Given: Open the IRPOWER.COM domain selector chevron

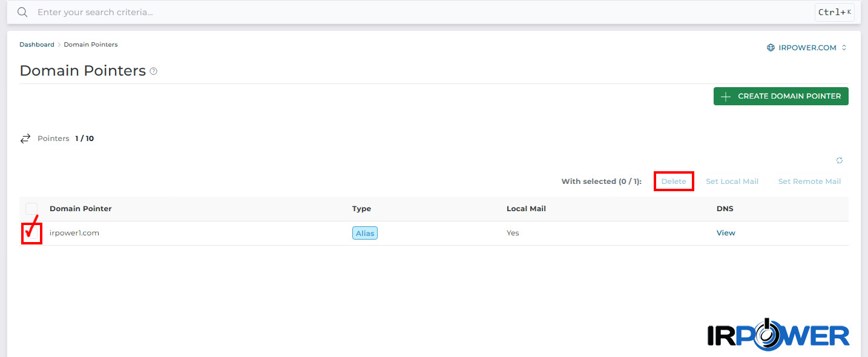Looking at the screenshot, I should click(844, 48).
